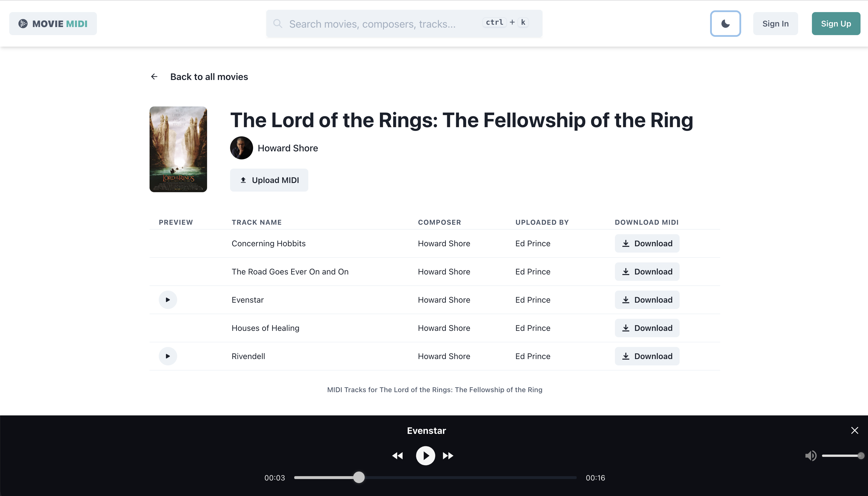Mute audio with the speaker icon

click(x=810, y=455)
